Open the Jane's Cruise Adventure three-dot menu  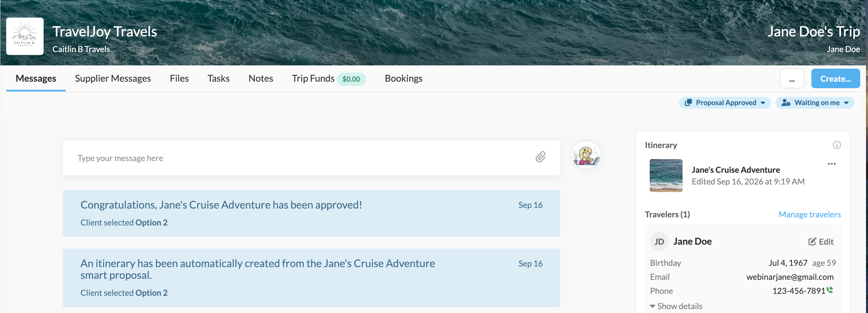click(x=832, y=164)
